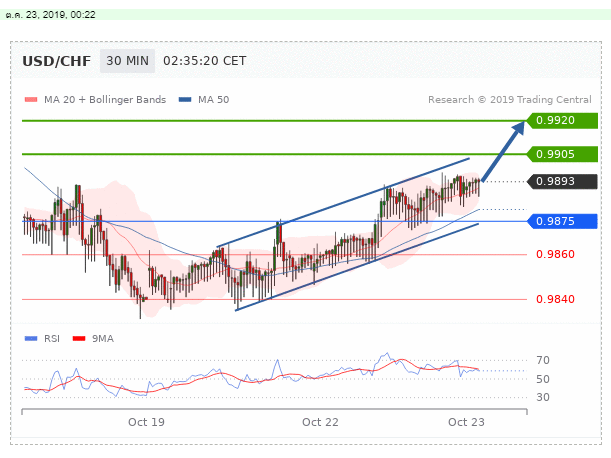This screenshot has height=458, width=611.
Task: Click the 9MA legend label
Action: point(103,338)
